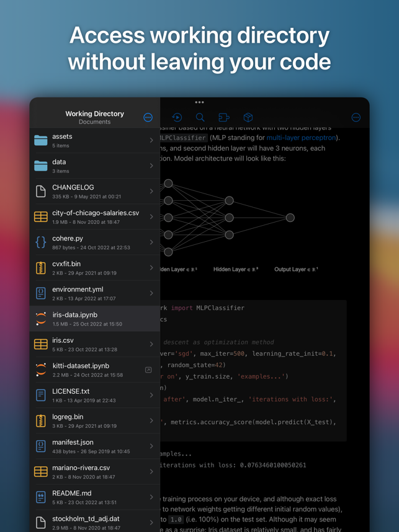Open city-of-chicago-salaries.csv via its chevron
This screenshot has width=399, height=532.
click(x=151, y=216)
